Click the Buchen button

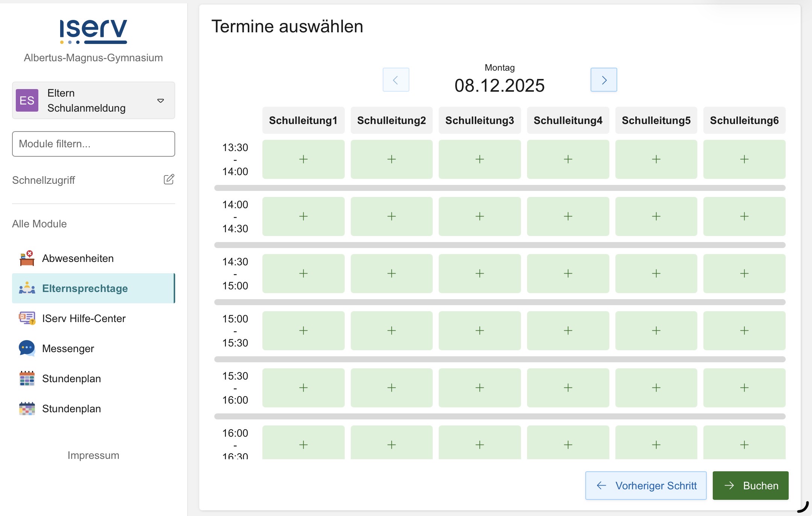[750, 486]
